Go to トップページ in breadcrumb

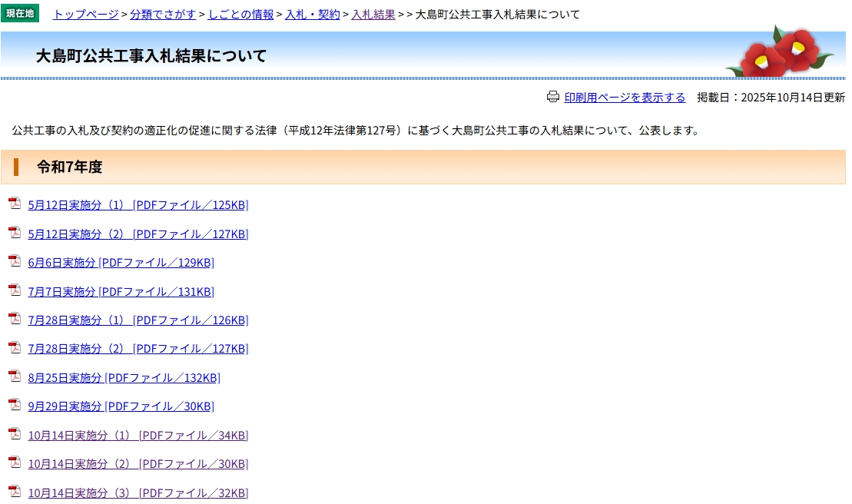click(x=85, y=15)
